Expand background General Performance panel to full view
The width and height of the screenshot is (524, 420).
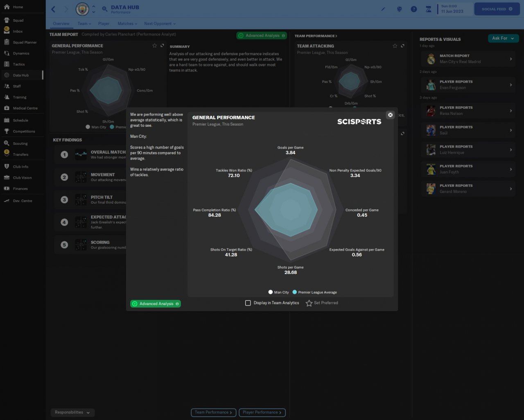click(x=162, y=45)
